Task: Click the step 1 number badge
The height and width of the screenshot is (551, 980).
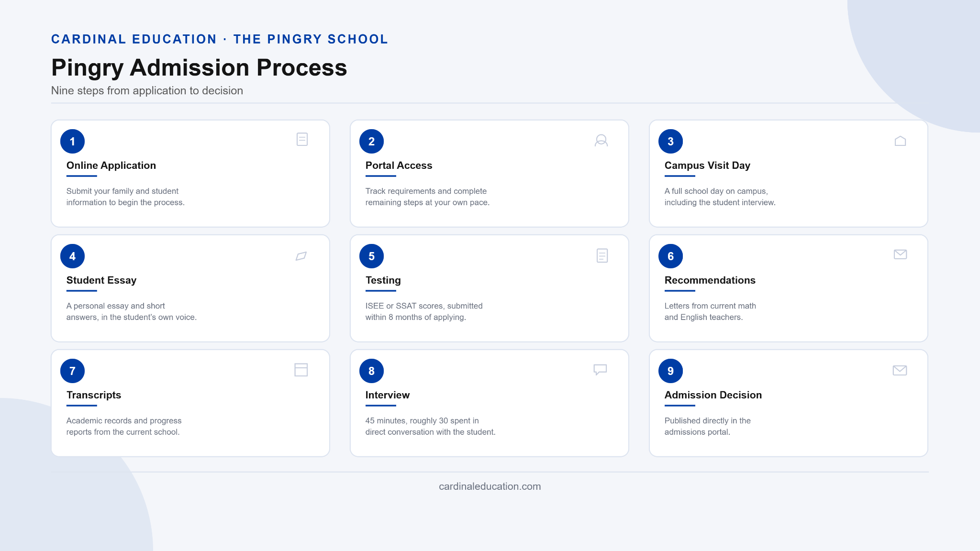Action: (x=72, y=141)
